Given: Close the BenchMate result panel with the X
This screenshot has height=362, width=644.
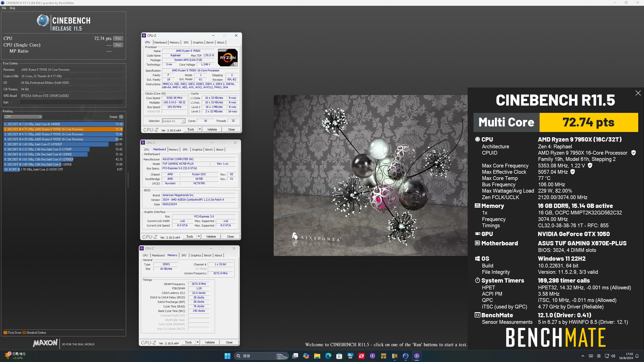Looking at the screenshot, I should point(638,93).
